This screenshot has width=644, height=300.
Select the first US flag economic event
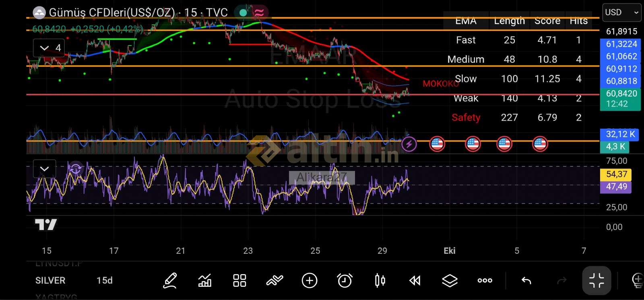click(437, 144)
